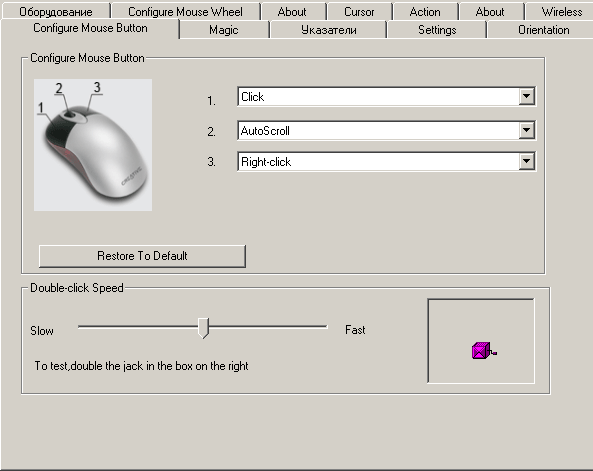
Task: Click the 'Fast' slider label
Action: (x=355, y=330)
